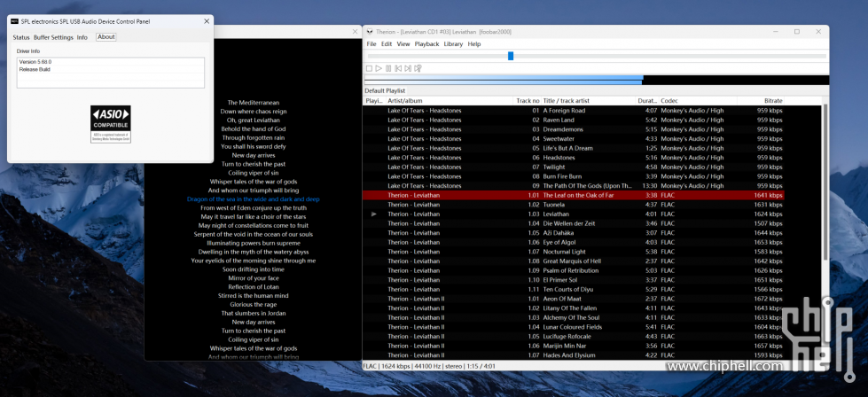The height and width of the screenshot is (397, 868).
Task: Open the Library menu
Action: point(453,44)
